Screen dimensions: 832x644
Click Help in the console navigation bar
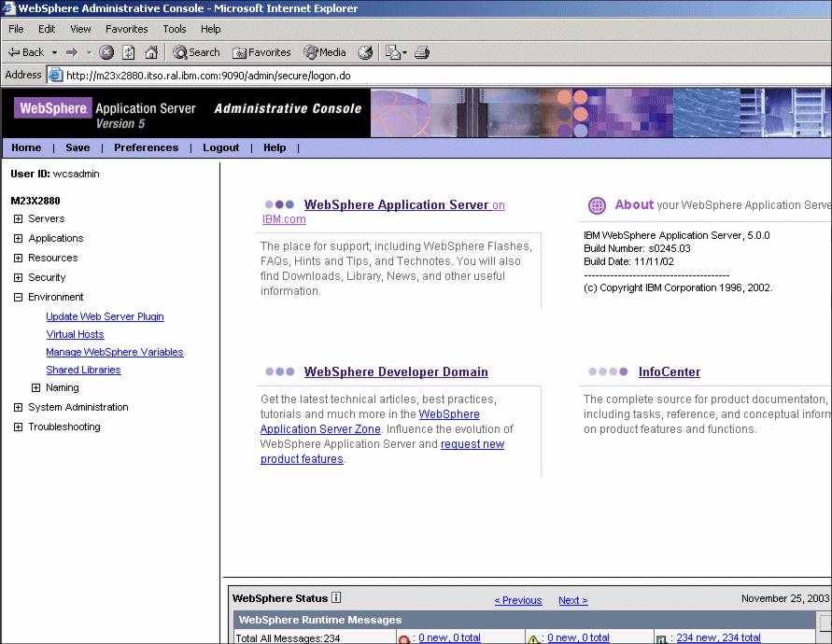[275, 147]
